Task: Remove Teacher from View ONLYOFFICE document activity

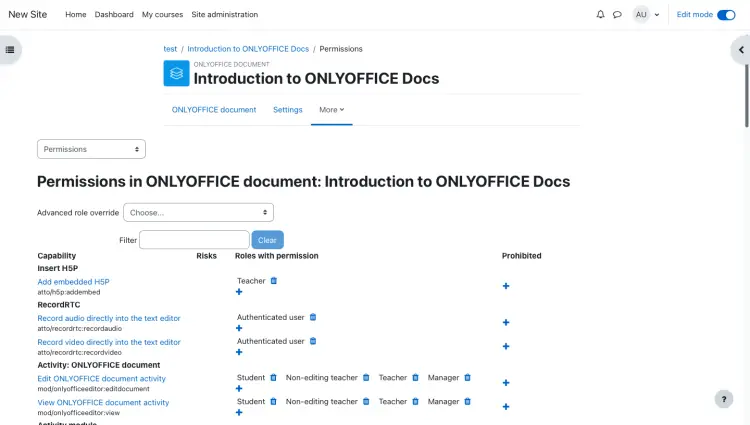Action: pos(415,401)
